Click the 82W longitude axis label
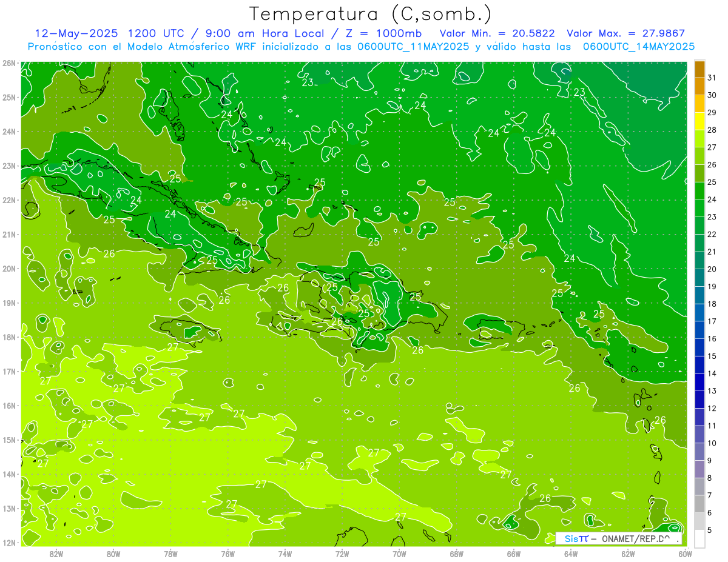The image size is (728, 562). tap(56, 554)
